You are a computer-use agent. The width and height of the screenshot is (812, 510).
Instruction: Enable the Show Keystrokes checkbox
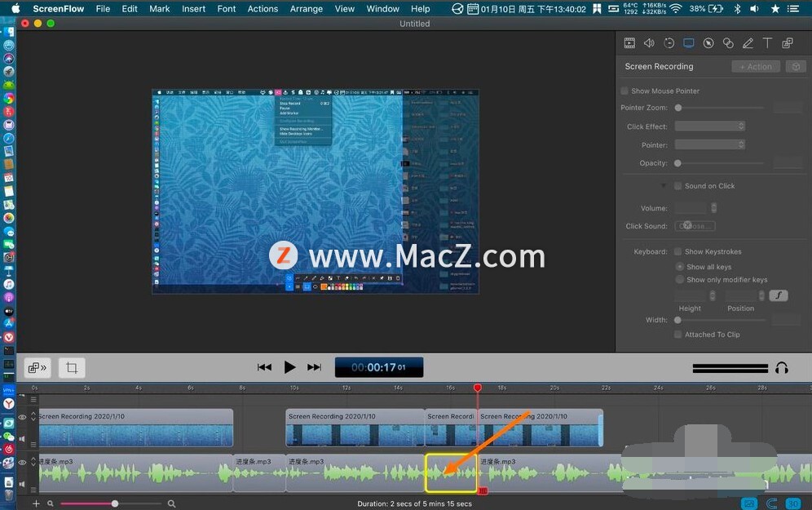click(x=677, y=251)
